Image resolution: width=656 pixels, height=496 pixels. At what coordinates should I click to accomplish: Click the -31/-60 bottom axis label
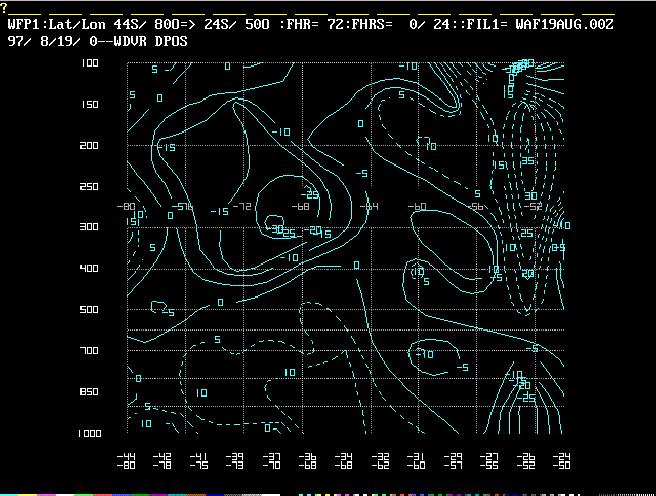point(416,461)
